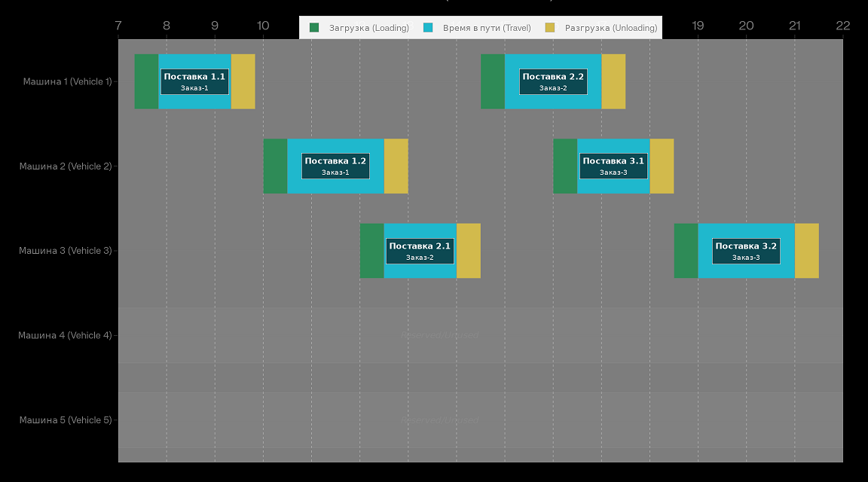Screen dimensions: 868x482
Task: Open the 'Поставка 3.2' delivery label
Action: tap(746, 251)
